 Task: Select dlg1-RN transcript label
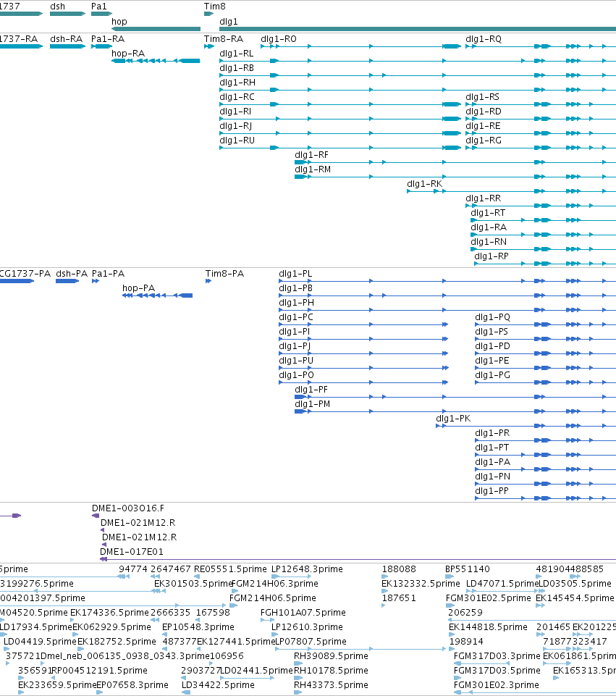pos(489,241)
